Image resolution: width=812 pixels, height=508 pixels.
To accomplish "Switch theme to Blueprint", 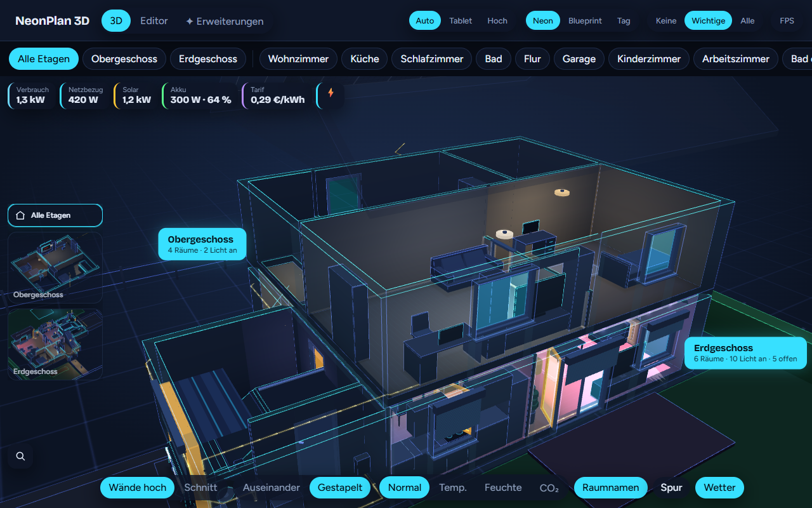I will [586, 21].
